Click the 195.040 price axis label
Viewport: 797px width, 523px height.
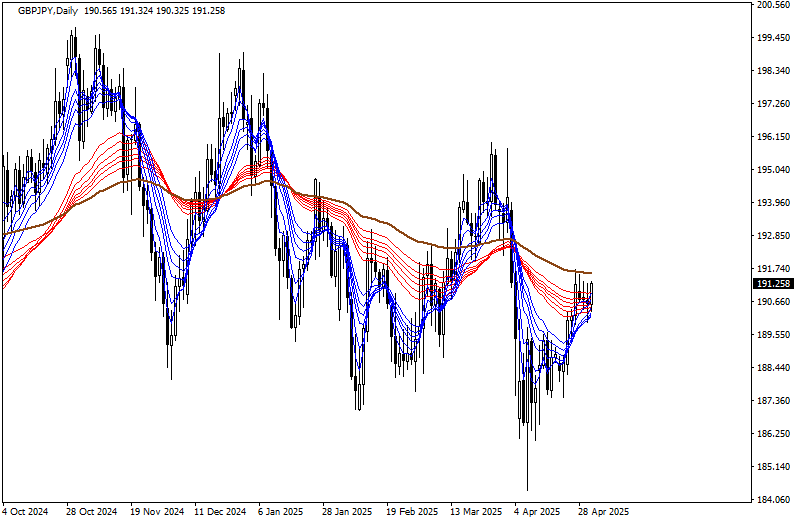pos(773,170)
